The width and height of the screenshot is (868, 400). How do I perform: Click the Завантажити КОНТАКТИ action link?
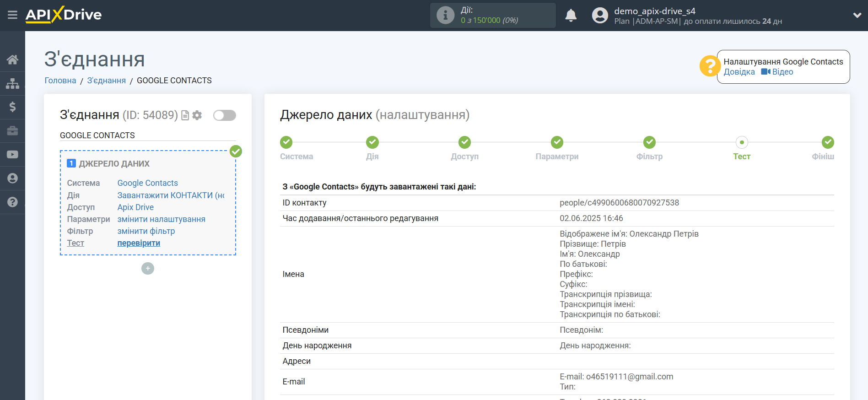(x=171, y=195)
